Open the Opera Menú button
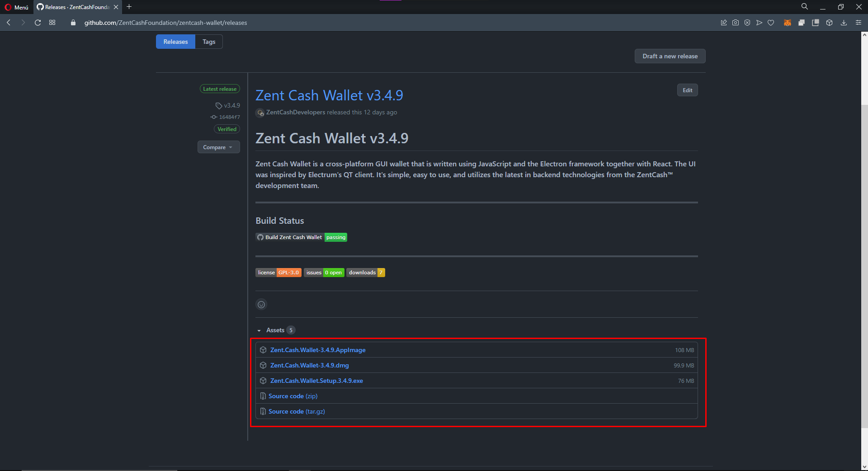The height and width of the screenshot is (471, 868). (16, 7)
